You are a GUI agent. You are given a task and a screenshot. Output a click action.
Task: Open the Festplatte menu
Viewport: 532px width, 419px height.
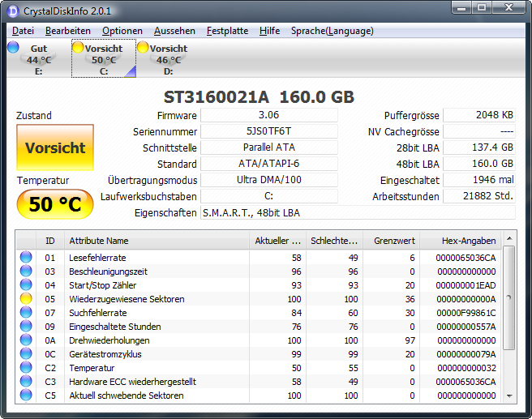coord(227,31)
